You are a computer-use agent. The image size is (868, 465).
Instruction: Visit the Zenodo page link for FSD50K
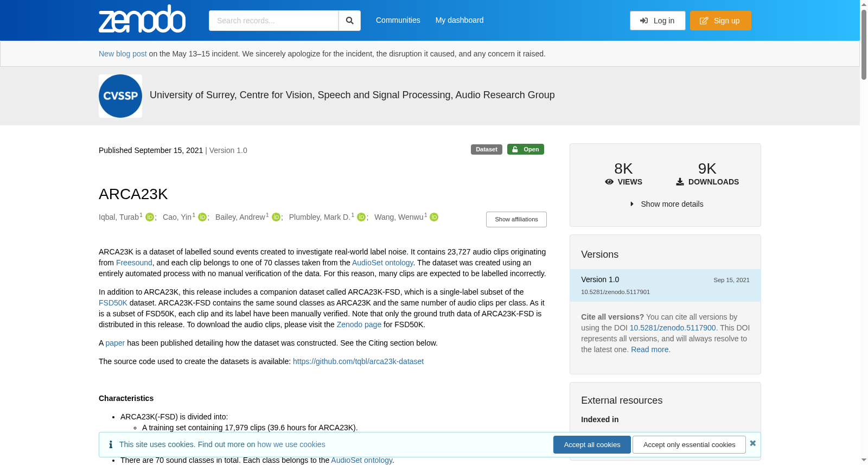(359, 324)
